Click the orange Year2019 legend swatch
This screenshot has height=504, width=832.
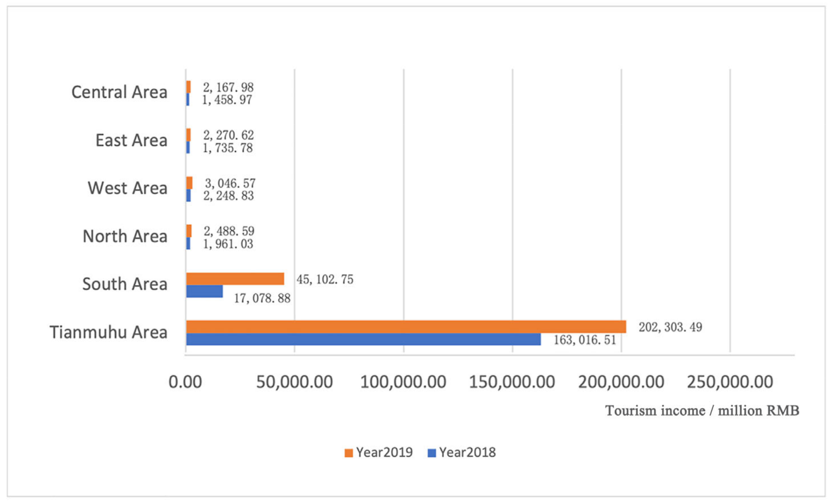click(x=348, y=453)
